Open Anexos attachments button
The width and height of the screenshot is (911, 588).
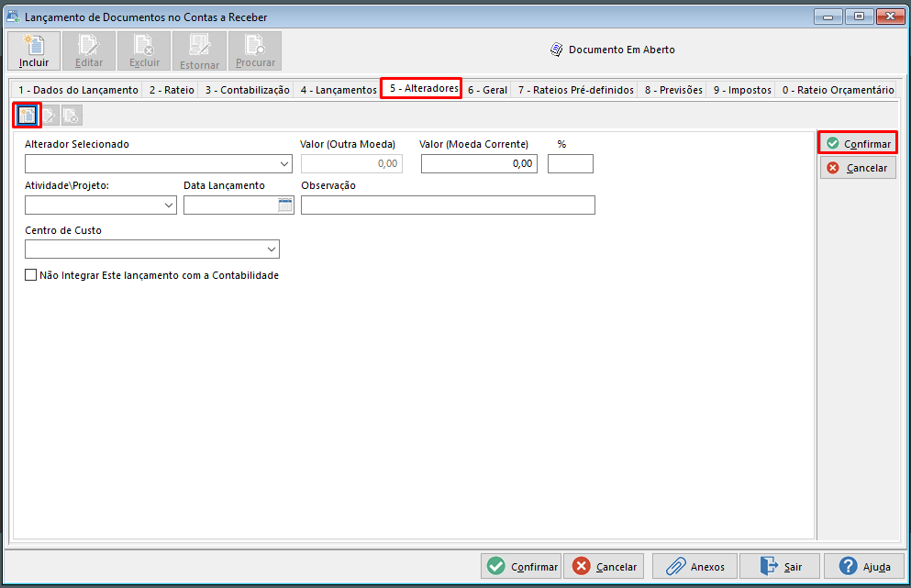click(694, 567)
